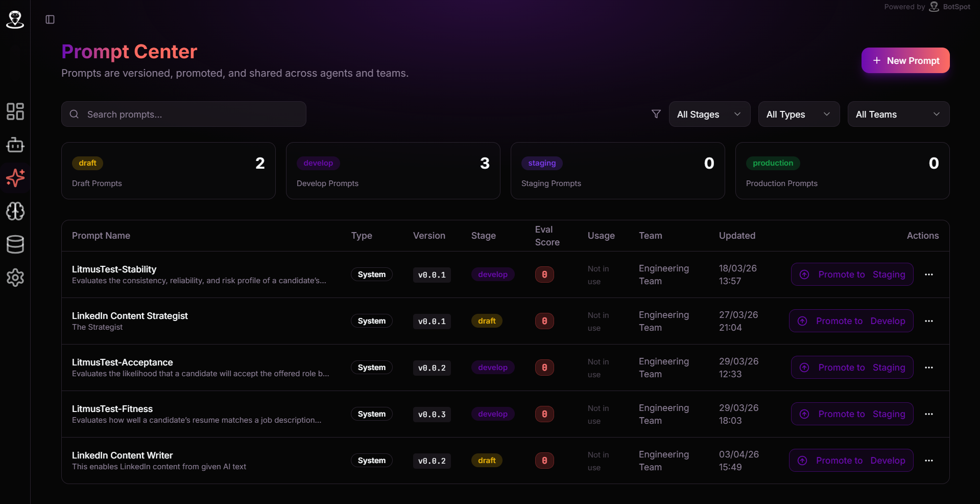Click the filter funnel icon

point(656,114)
